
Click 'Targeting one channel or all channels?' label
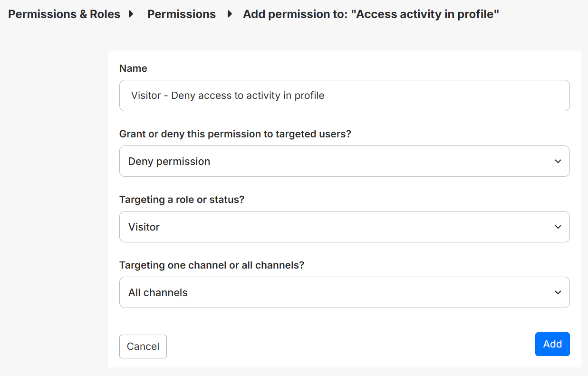click(x=212, y=265)
